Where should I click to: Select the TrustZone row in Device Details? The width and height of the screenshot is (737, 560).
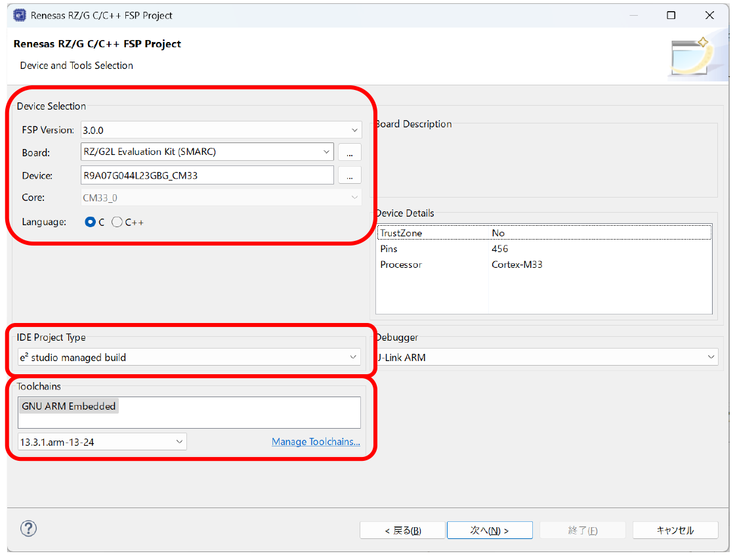click(x=544, y=233)
